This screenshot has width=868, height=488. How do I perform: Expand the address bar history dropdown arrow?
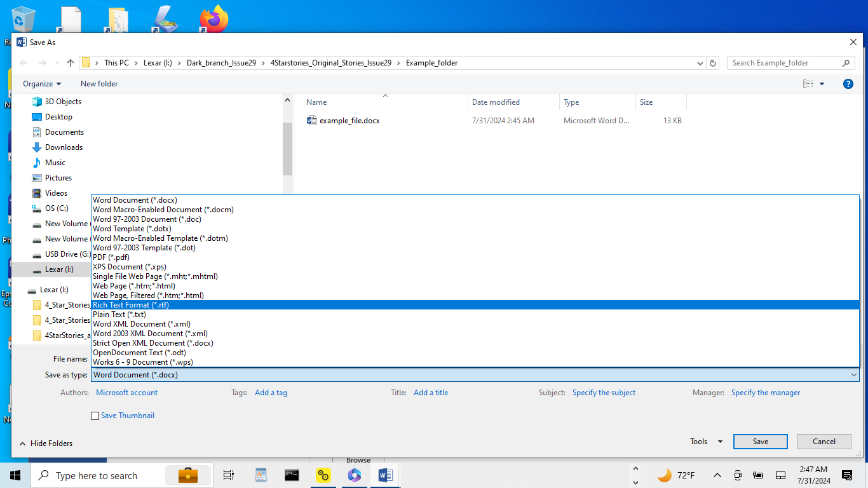700,63
